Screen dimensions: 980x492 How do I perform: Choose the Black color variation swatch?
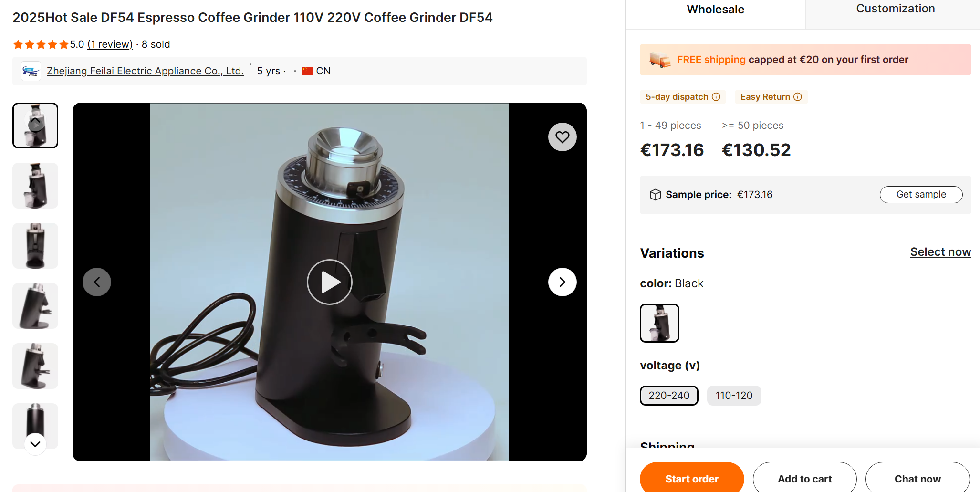point(659,323)
